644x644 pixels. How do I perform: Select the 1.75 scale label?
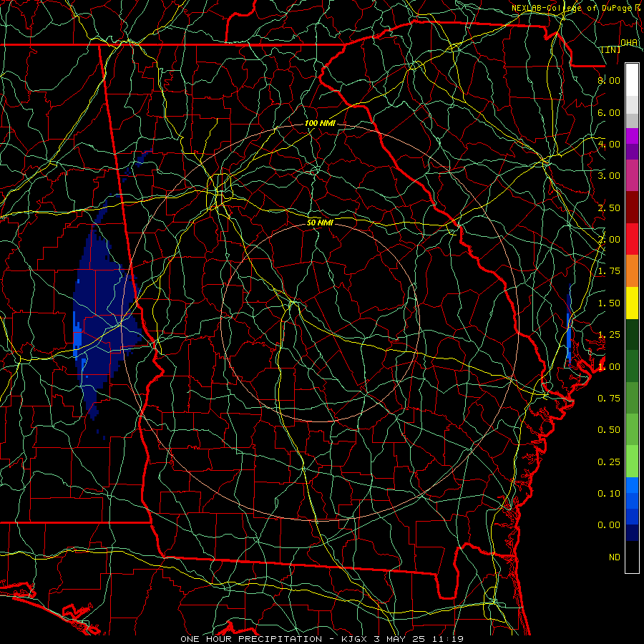tap(609, 271)
